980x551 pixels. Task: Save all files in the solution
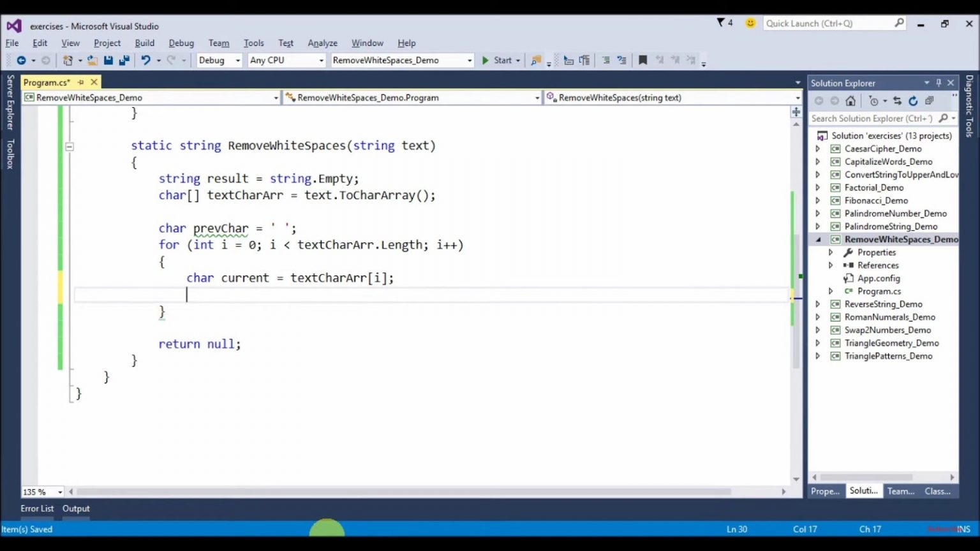tap(125, 59)
